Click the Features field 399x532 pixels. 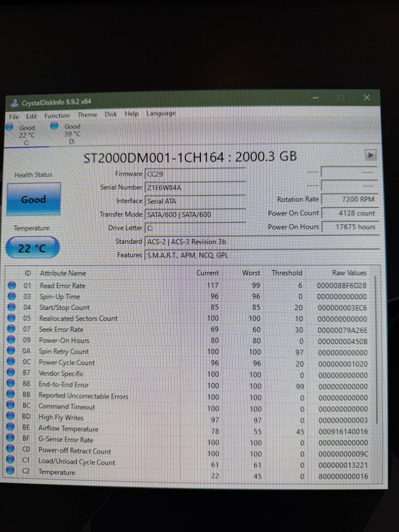click(262, 255)
